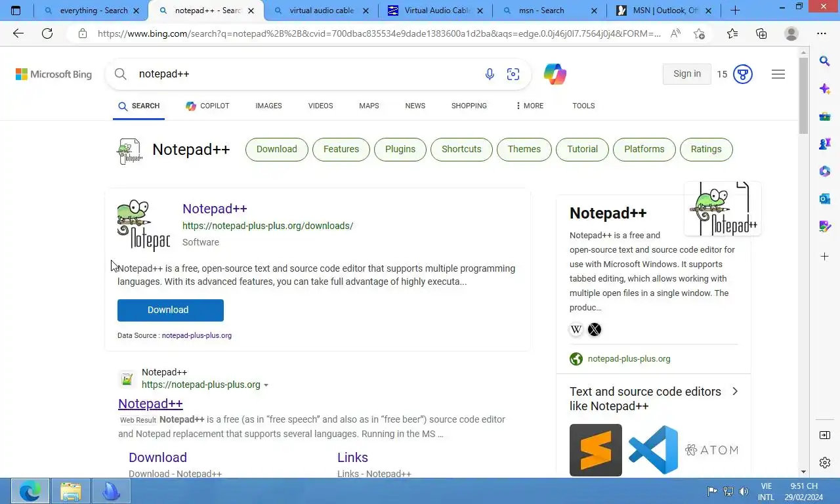Open Copilot colorful logo next to search
This screenshot has width=840, height=504.
(555, 74)
